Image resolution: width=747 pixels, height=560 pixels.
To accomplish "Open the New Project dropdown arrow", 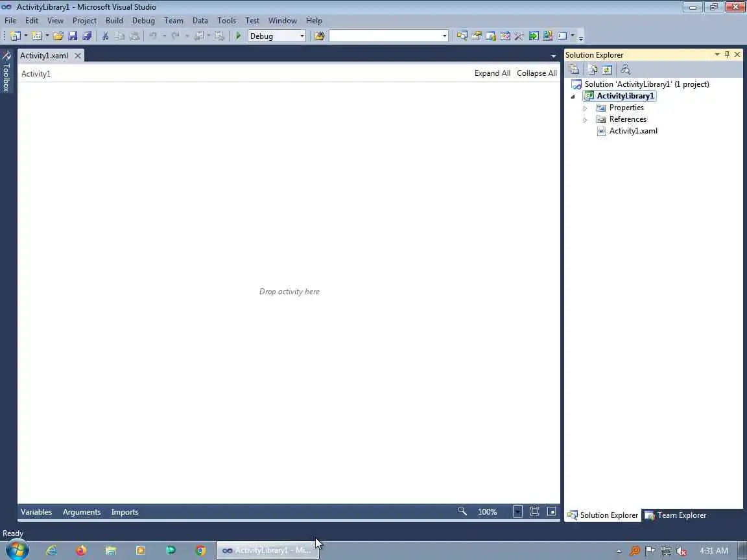I will coord(26,36).
